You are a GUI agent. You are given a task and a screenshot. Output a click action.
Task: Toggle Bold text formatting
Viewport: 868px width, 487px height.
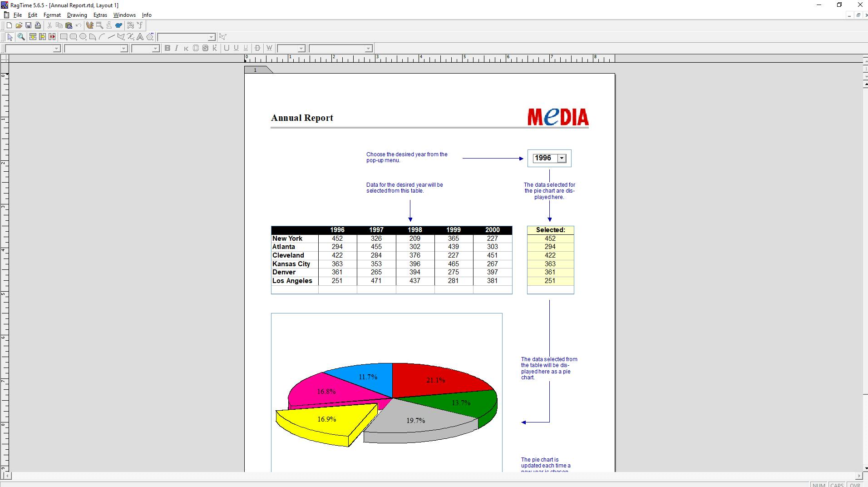[168, 48]
